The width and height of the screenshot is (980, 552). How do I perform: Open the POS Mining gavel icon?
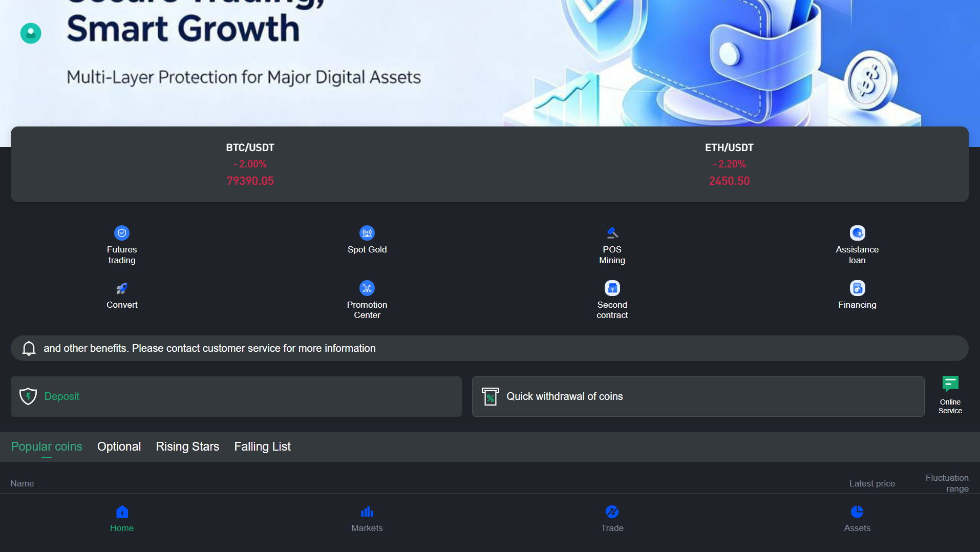point(612,233)
